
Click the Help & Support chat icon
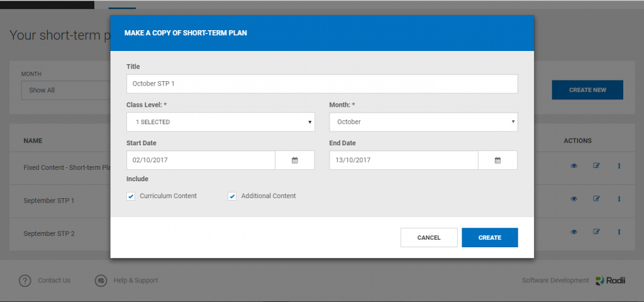[101, 281]
